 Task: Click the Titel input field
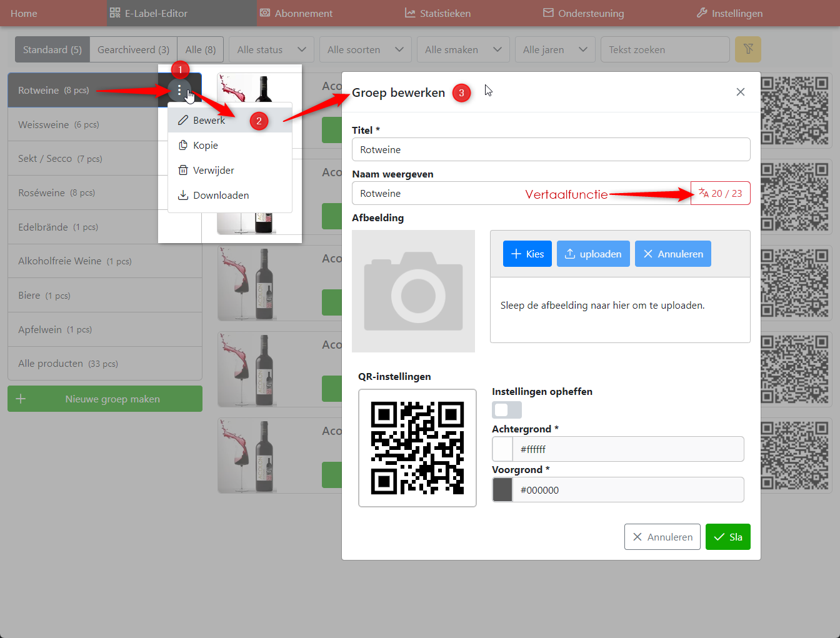[551, 150]
